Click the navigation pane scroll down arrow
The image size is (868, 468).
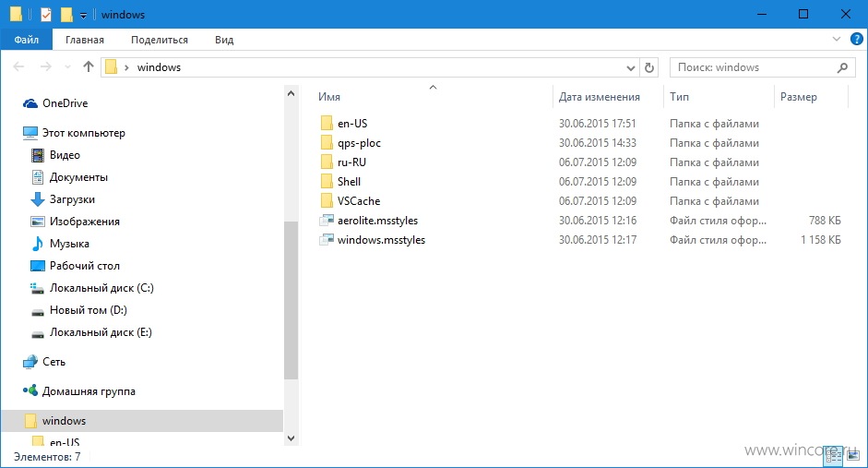(291, 438)
